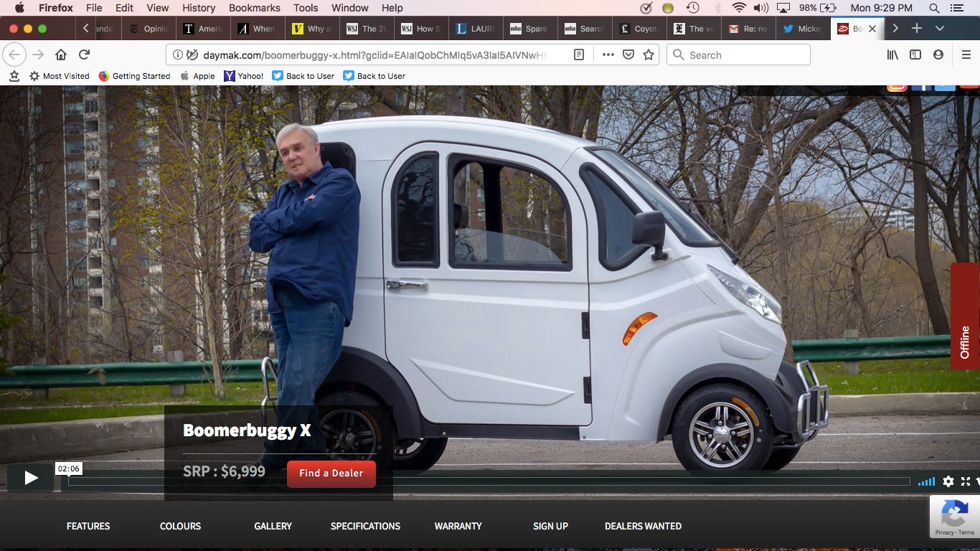Adjust the video volume bars
This screenshot has width=980, height=551.
(x=926, y=481)
